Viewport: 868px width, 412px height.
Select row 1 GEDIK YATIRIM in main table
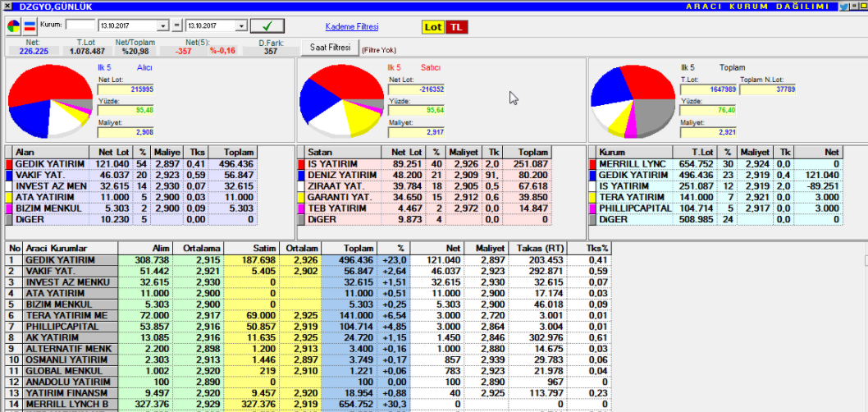point(308,259)
